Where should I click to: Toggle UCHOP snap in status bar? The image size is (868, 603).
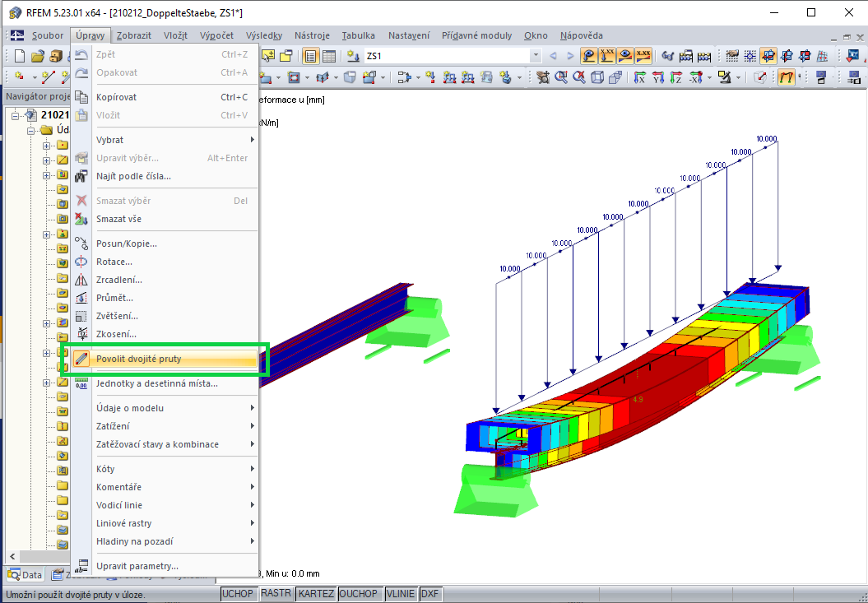click(x=238, y=594)
